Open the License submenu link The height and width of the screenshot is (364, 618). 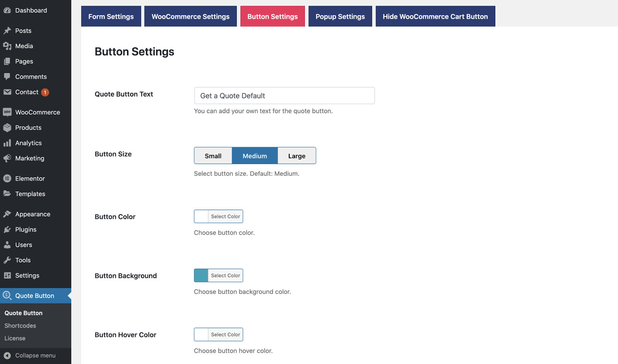point(15,339)
